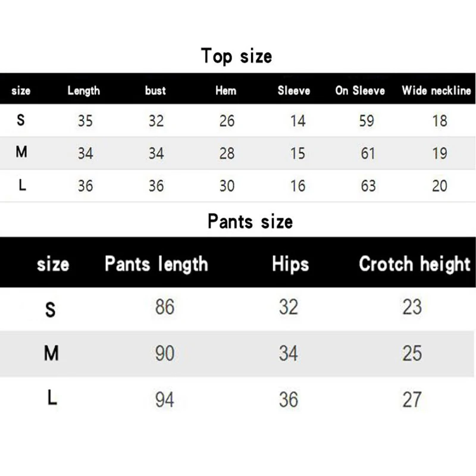Click the "Hem" column header
The width and height of the screenshot is (476, 476).
(x=226, y=91)
